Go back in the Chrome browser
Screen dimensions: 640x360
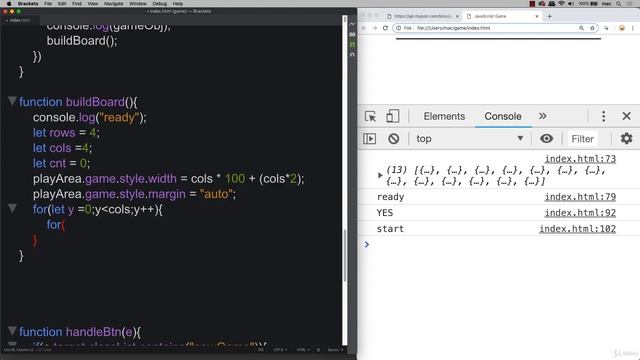point(364,28)
